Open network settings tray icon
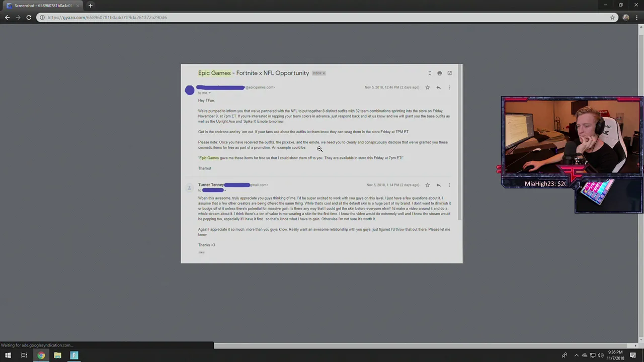This screenshot has height=362, width=644. (x=592, y=355)
